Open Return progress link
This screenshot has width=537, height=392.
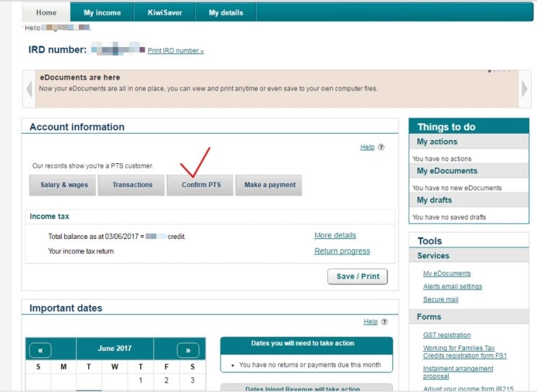tap(342, 251)
